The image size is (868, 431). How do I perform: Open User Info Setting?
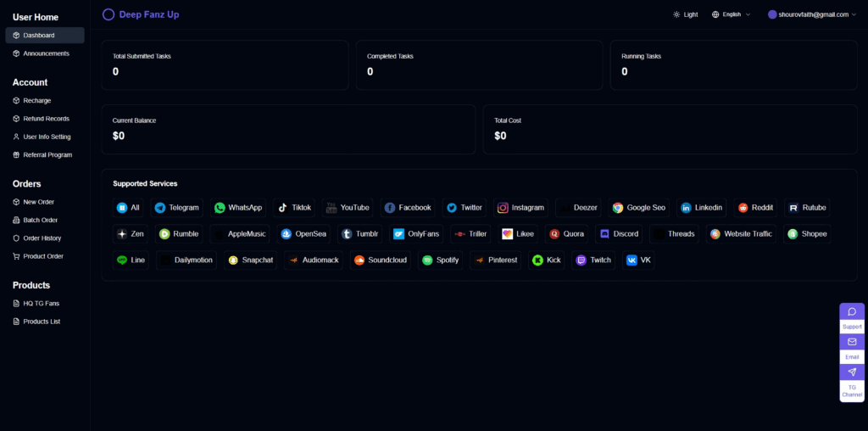click(45, 137)
